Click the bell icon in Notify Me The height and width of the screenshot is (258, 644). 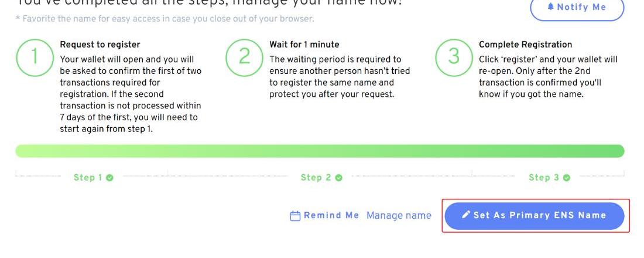tap(550, 8)
